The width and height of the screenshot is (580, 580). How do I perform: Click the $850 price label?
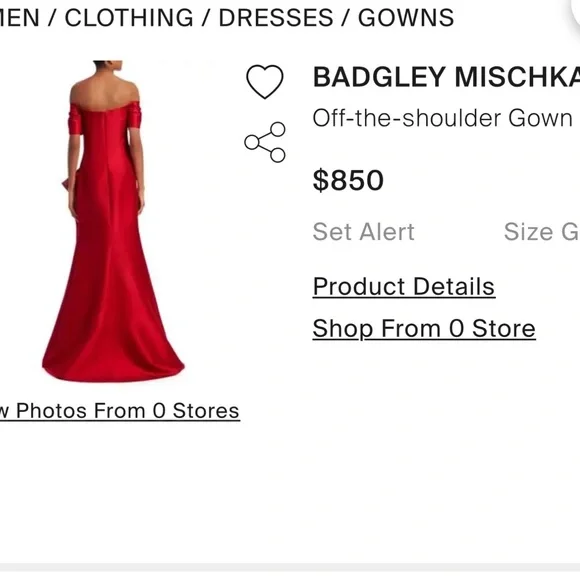[348, 180]
